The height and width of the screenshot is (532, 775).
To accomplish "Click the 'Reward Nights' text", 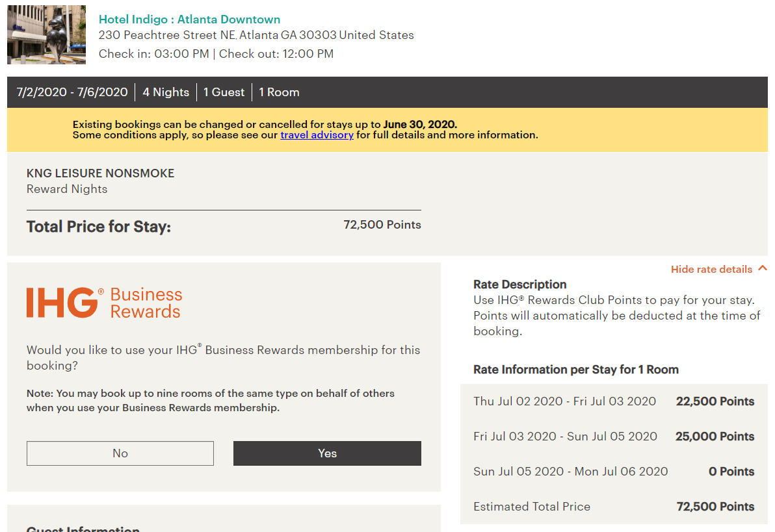I will 67,189.
